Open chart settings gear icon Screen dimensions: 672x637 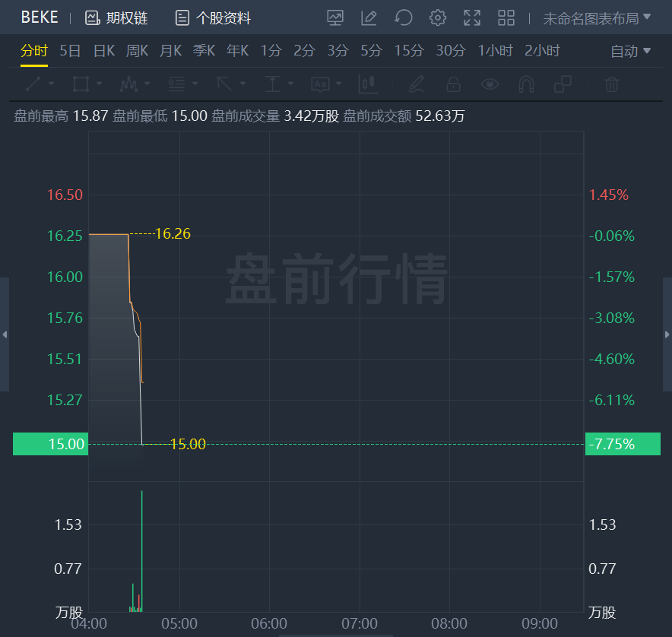pyautogui.click(x=438, y=18)
